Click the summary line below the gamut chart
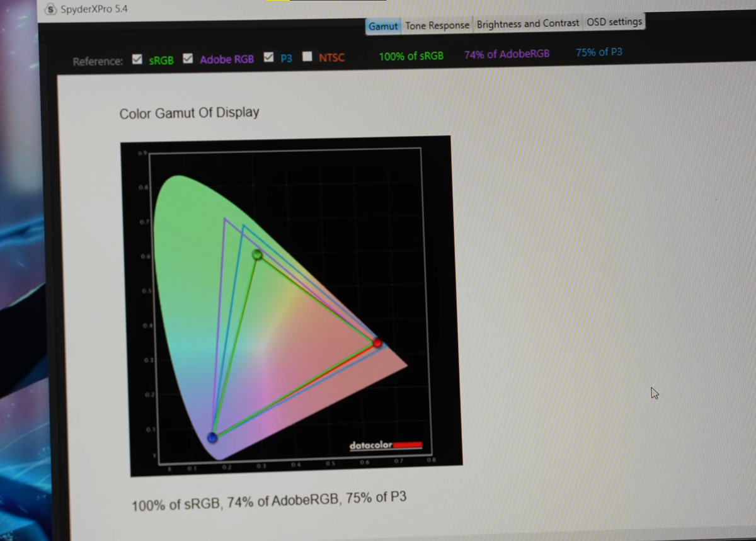The height and width of the screenshot is (541, 756). point(269,501)
